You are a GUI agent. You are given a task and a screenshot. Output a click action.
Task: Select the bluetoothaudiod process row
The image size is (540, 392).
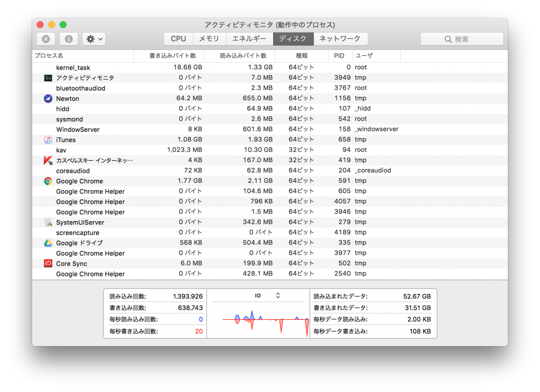[x=270, y=88]
